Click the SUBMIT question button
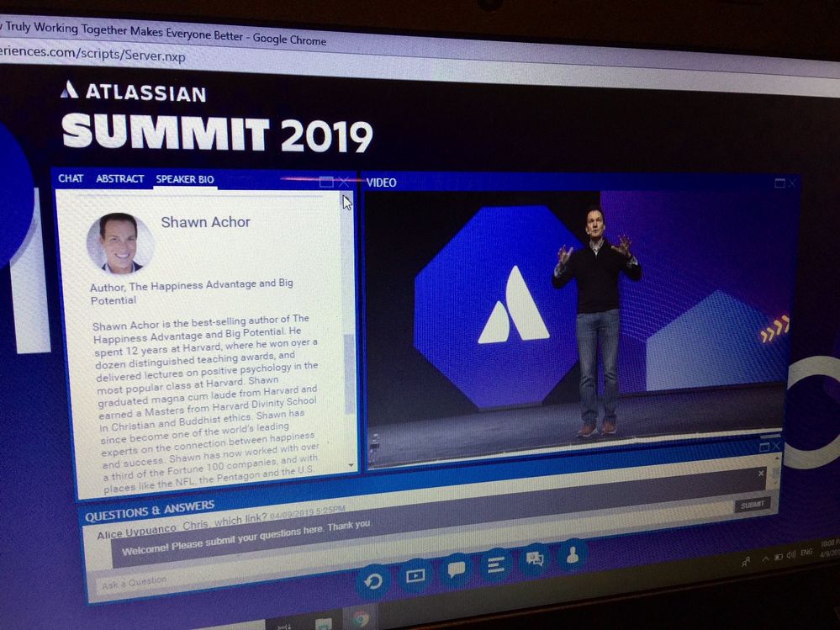Screen dimensions: 840x630 click(x=753, y=505)
